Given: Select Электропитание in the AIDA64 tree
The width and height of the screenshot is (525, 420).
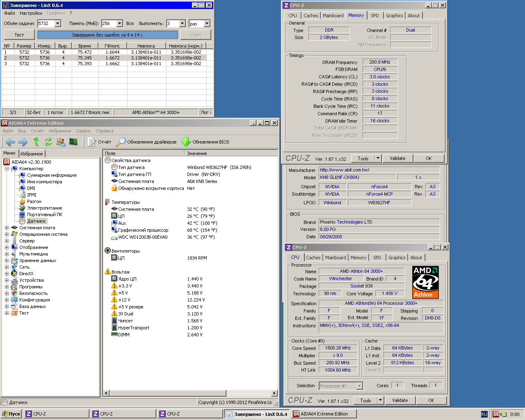Looking at the screenshot, I should 44,208.
